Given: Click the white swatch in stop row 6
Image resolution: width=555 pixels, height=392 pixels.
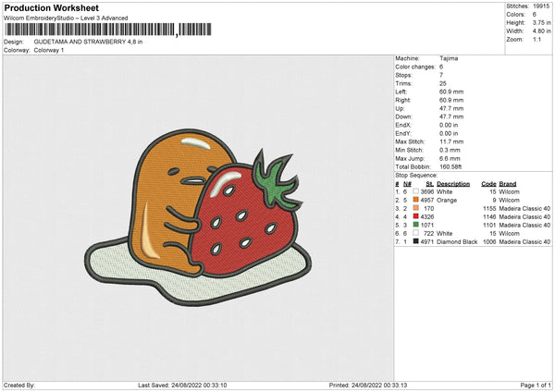Looking at the screenshot, I should [x=415, y=233].
